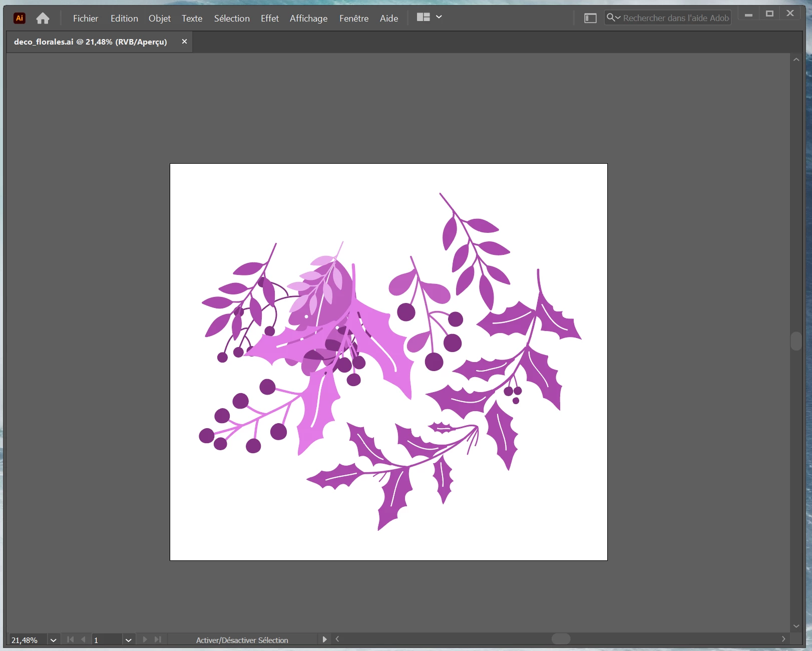Open the Objet menu
812x651 pixels.
[x=160, y=19]
